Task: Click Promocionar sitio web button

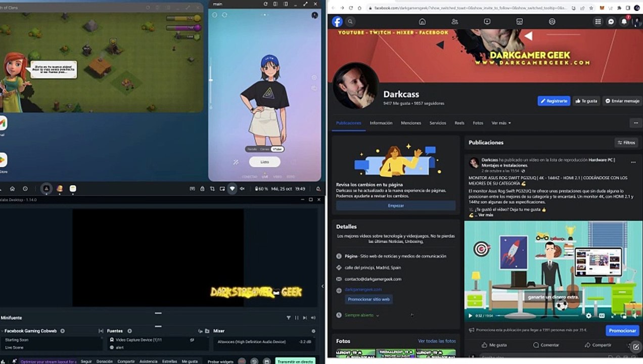Action: point(369,299)
